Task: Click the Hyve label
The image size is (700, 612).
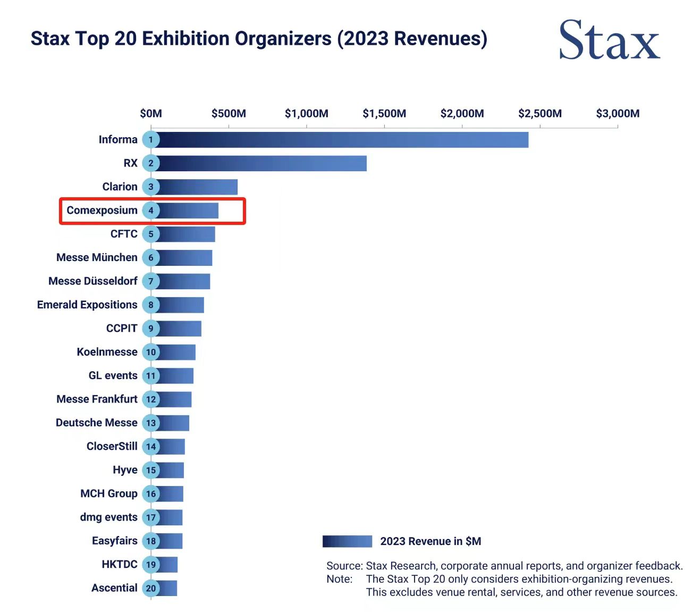Action: click(125, 470)
